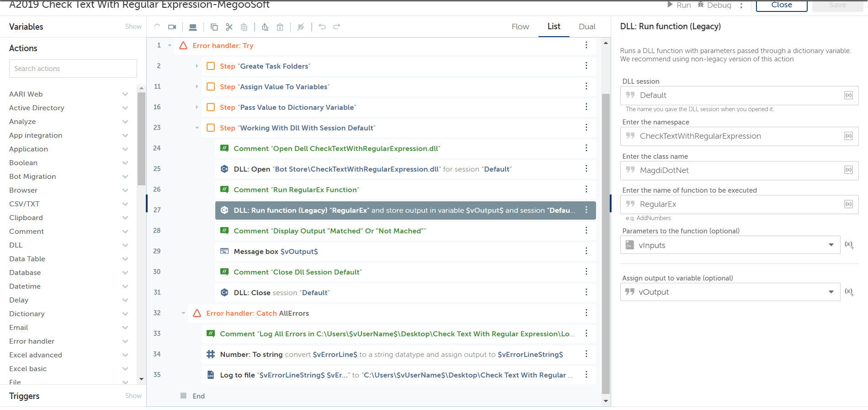Toggle checkbox for Step Assign Value To Variables

[211, 86]
